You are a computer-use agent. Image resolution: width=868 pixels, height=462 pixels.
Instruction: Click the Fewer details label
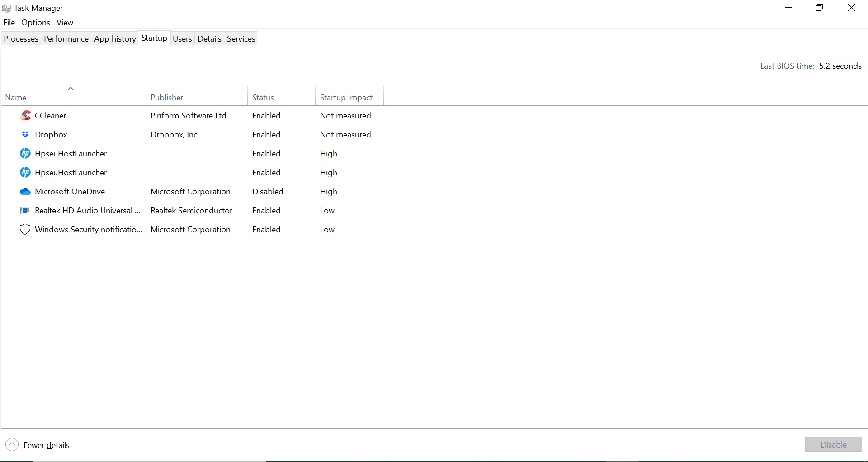pyautogui.click(x=47, y=445)
